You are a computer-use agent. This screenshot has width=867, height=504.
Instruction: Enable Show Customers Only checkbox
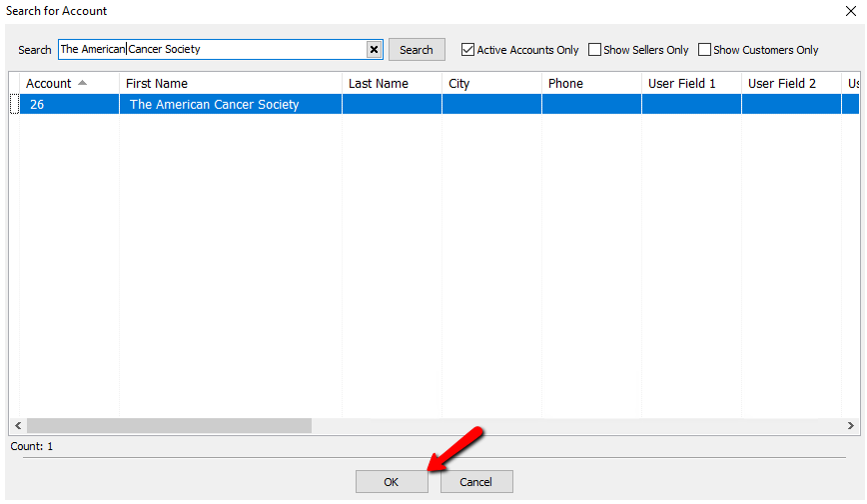[x=704, y=50]
